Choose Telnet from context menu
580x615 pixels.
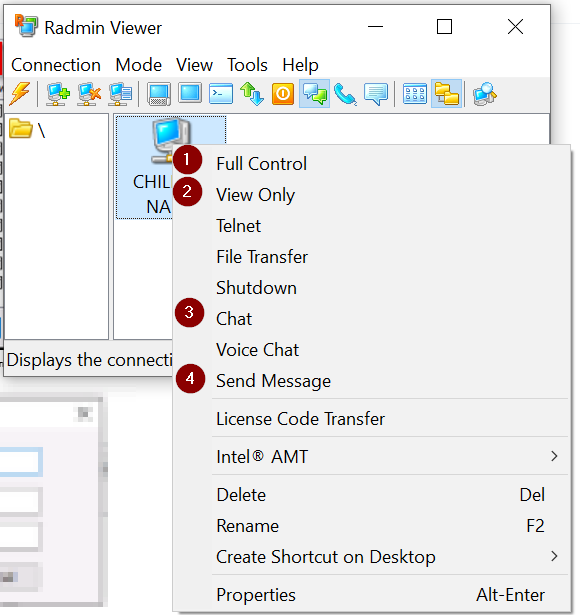click(x=371, y=226)
